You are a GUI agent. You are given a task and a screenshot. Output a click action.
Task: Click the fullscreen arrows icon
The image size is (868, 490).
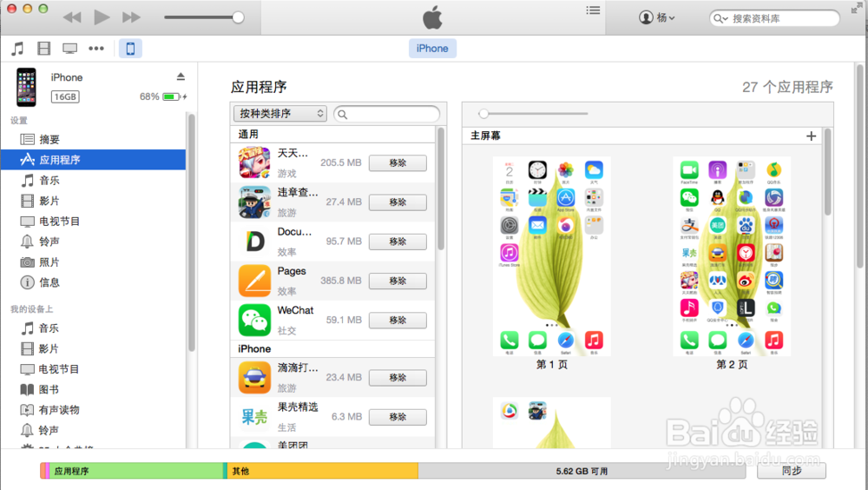[x=857, y=8]
